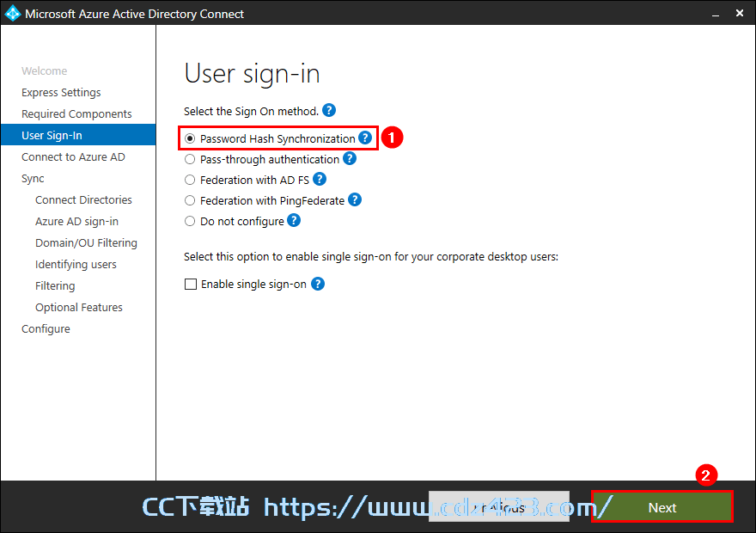
Task: Click the User sign-in page heading
Action: pyautogui.click(x=253, y=74)
